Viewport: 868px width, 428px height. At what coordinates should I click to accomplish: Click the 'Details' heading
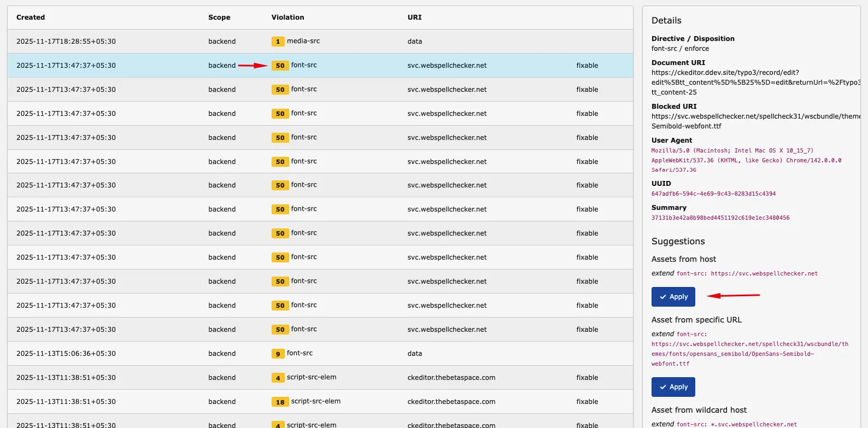click(666, 21)
